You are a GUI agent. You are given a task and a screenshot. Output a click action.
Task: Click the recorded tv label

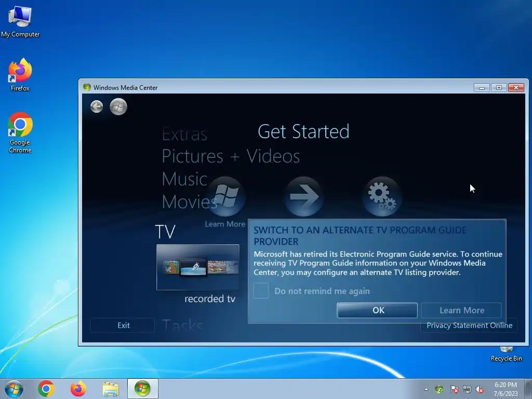[x=210, y=299]
